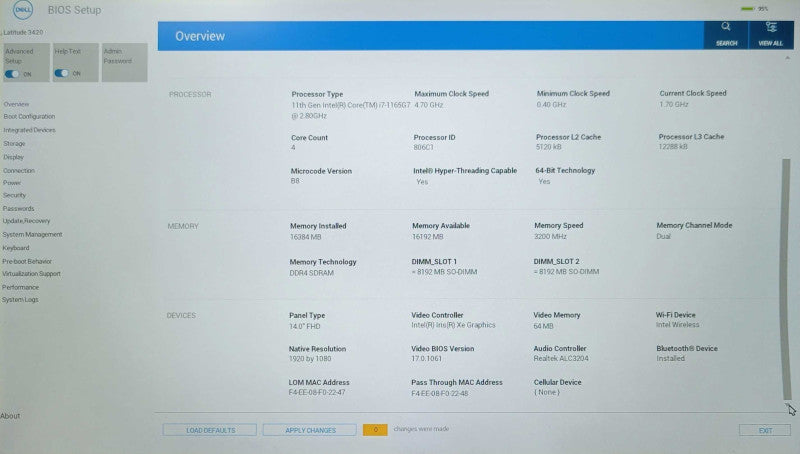Open System Logs section
800x454 pixels.
pyautogui.click(x=20, y=299)
